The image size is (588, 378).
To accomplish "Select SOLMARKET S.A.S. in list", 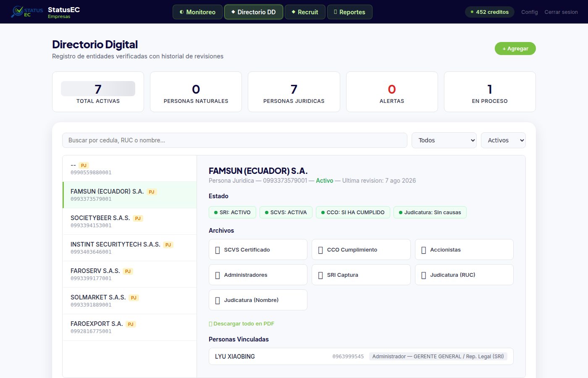I will coord(129,301).
